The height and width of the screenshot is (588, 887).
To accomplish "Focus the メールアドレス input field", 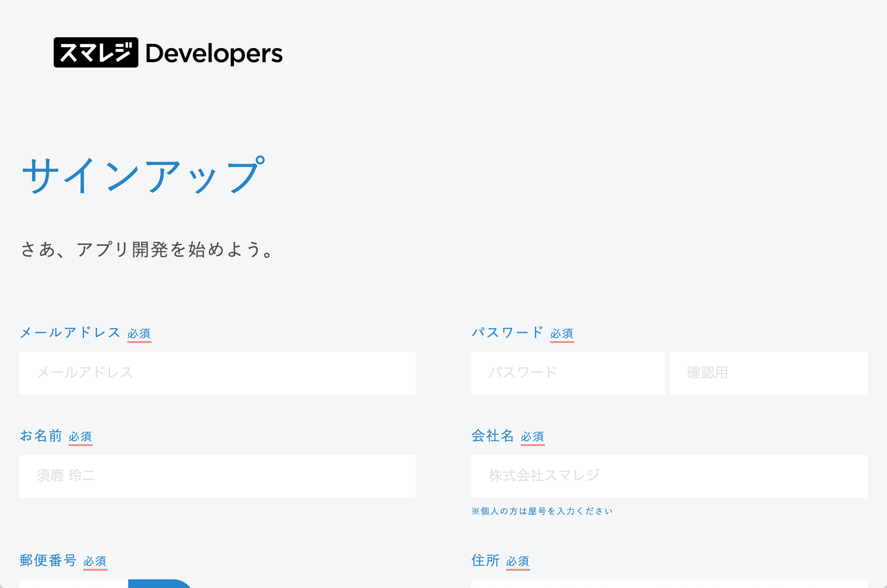I will coord(217,373).
